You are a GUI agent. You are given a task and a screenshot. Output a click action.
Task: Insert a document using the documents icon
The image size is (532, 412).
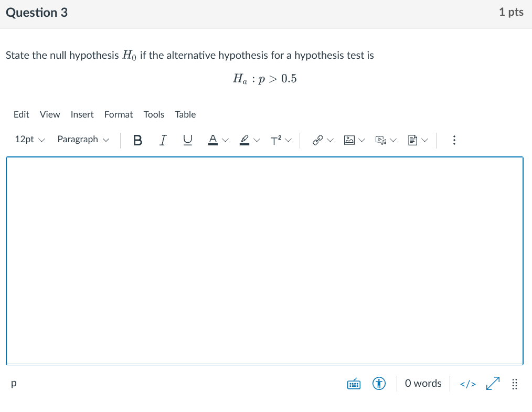414,140
